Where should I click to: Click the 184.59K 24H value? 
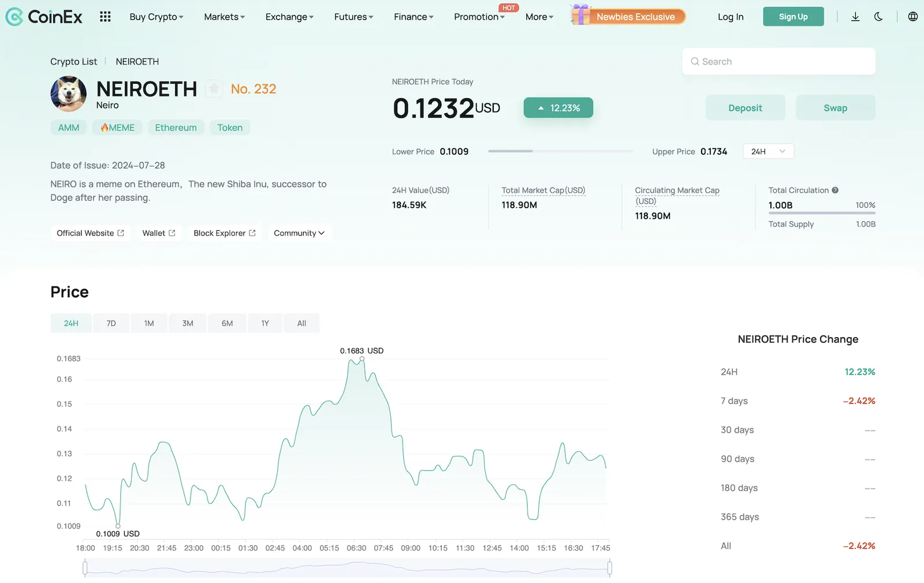[409, 205]
